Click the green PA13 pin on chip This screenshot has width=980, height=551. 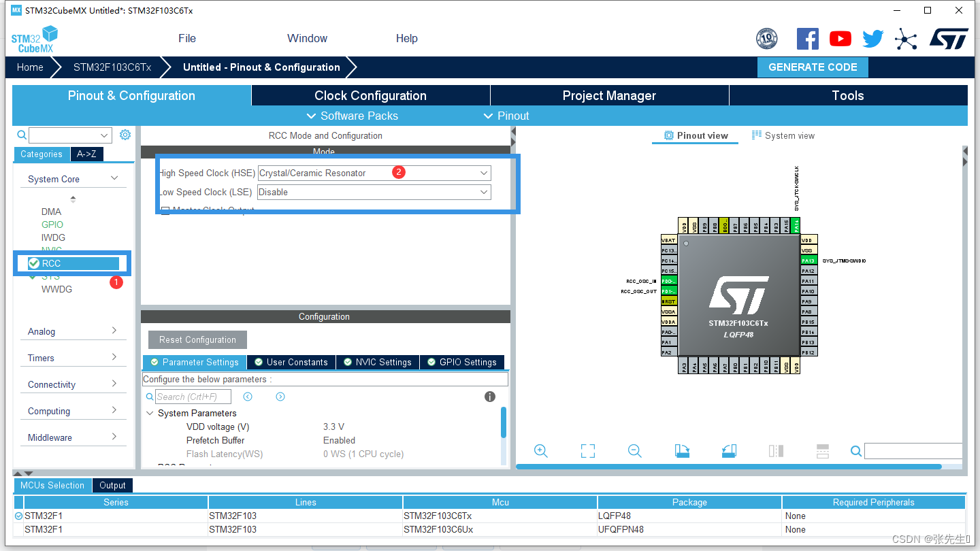coord(808,261)
